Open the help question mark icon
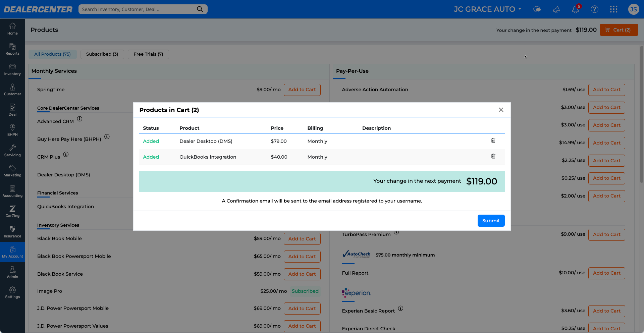This screenshot has width=644, height=333. [x=595, y=9]
